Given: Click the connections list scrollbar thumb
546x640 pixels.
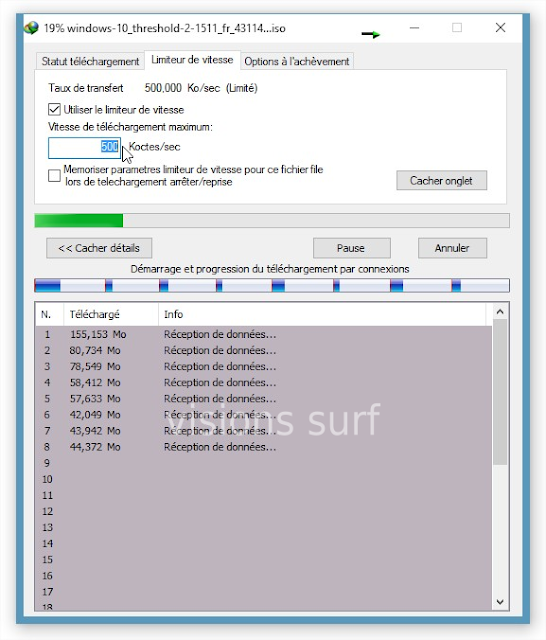Looking at the screenshot, I should [x=500, y=392].
